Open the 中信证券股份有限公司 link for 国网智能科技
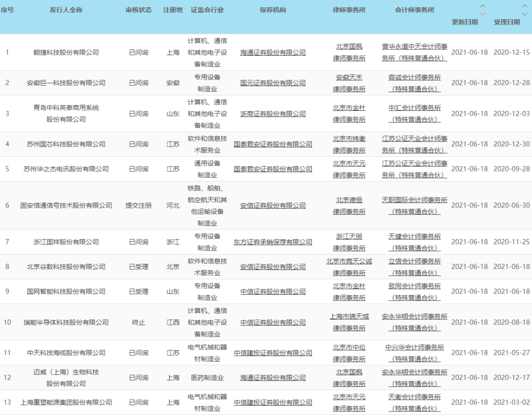Viewport: 532px width, 415px height. (x=272, y=291)
